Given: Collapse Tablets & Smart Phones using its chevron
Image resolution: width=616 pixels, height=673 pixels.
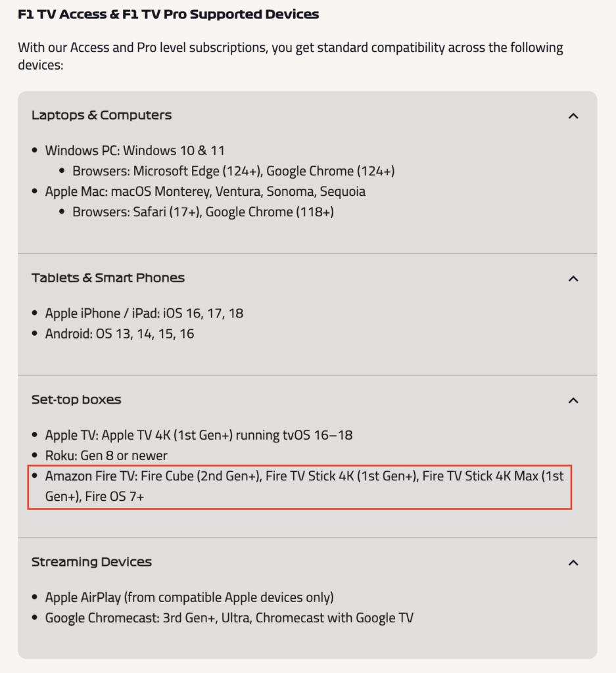Looking at the screenshot, I should click(573, 279).
